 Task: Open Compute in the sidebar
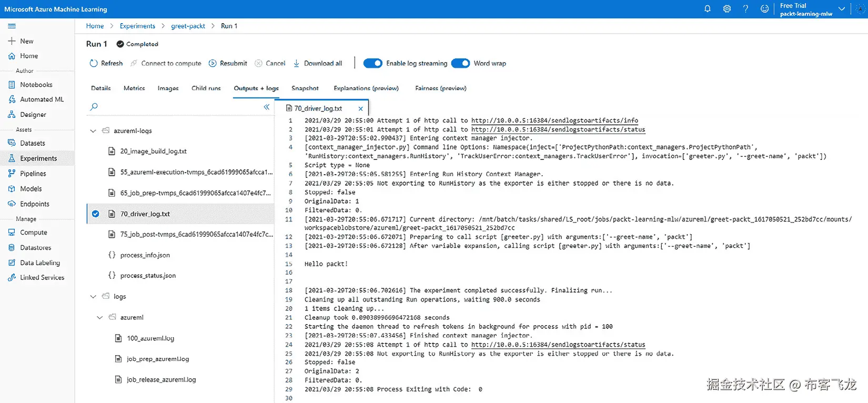(x=28, y=233)
